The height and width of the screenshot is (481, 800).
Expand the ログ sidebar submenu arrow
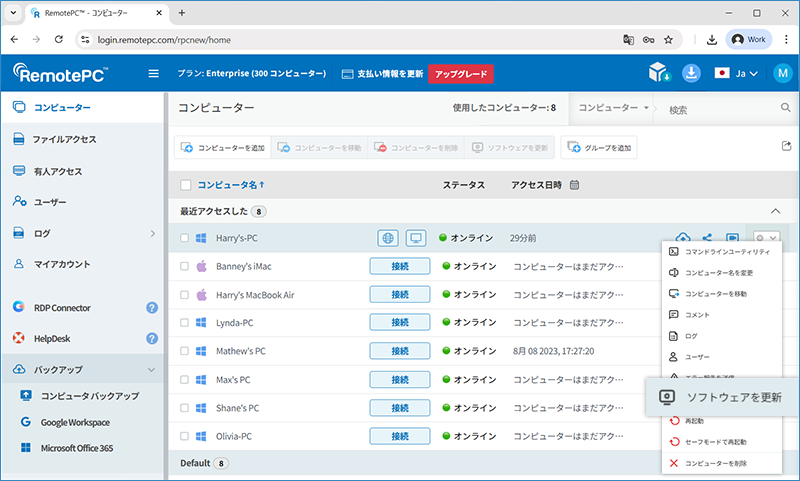pyautogui.click(x=152, y=233)
